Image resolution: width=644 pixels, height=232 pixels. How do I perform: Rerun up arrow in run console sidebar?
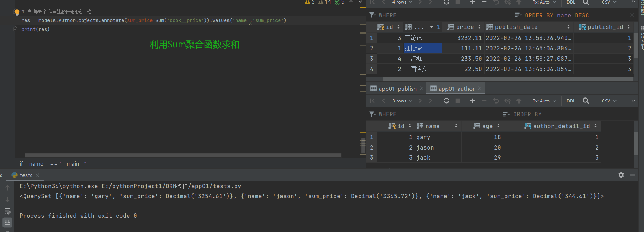[x=7, y=188]
